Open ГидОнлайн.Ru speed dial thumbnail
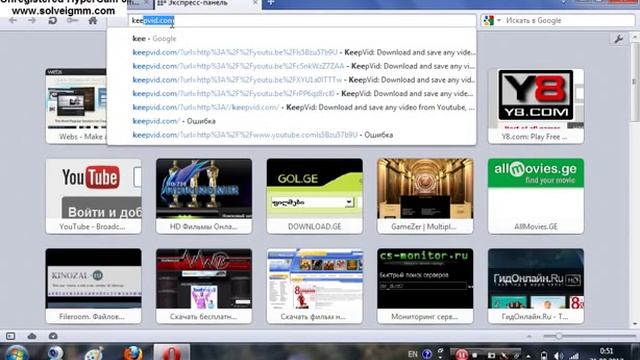The height and width of the screenshot is (360, 640). coord(536,286)
